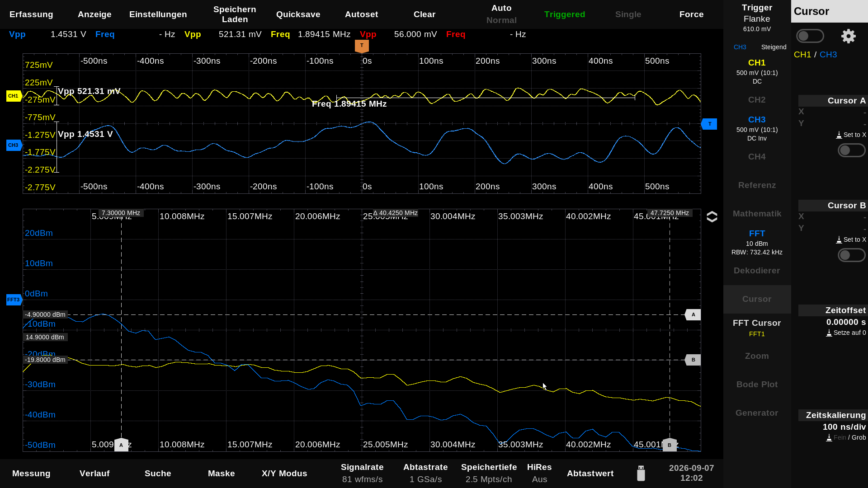The width and height of the screenshot is (868, 488).
Task: Click Setze auf 0 for Zeitoffset
Action: pyautogui.click(x=846, y=333)
